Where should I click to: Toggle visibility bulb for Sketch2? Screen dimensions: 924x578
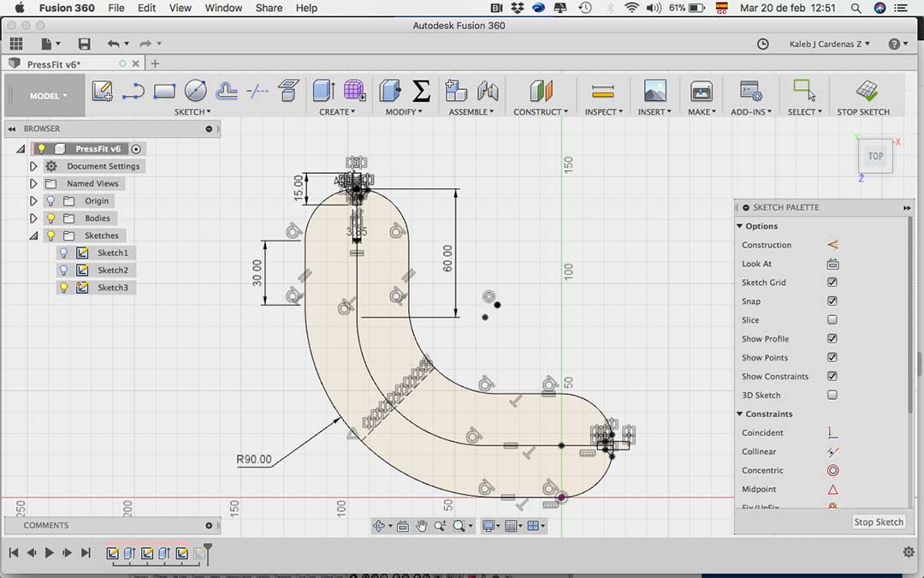pos(63,271)
